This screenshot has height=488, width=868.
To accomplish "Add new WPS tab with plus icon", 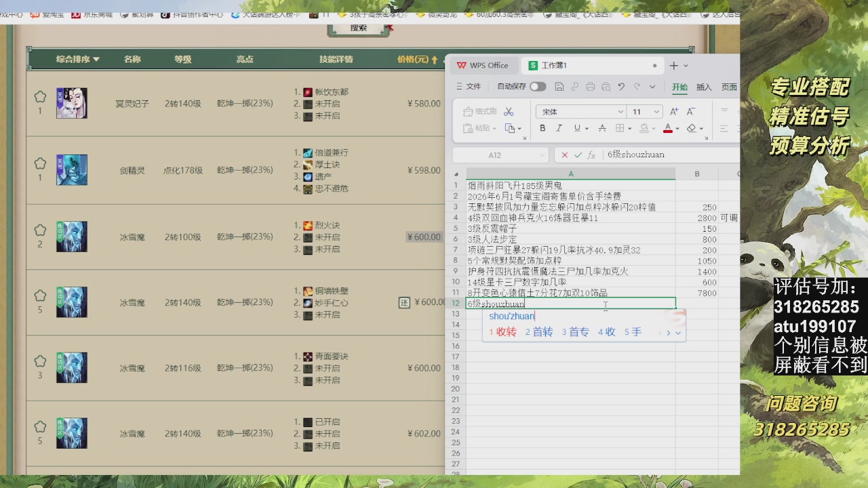I will pos(673,65).
